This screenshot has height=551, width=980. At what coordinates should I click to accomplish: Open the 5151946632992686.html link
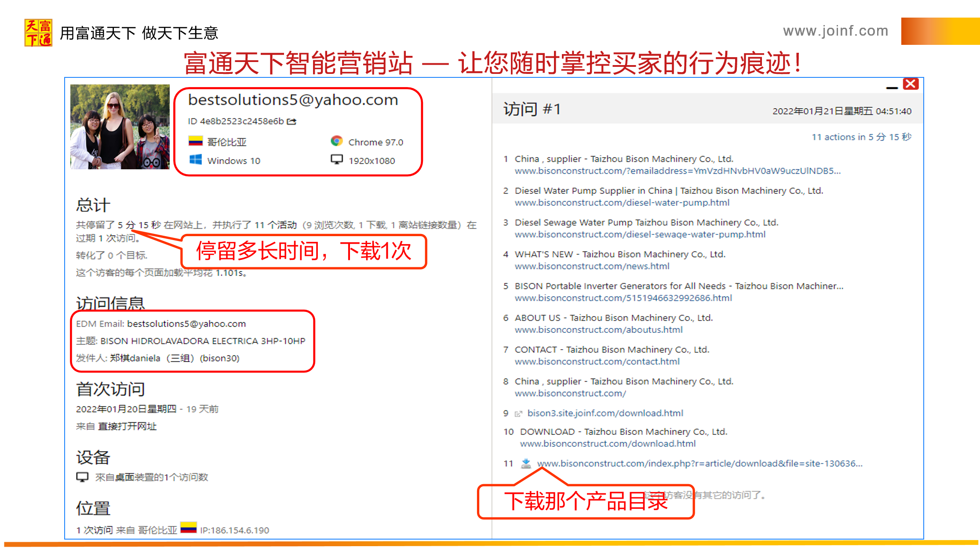coord(623,298)
